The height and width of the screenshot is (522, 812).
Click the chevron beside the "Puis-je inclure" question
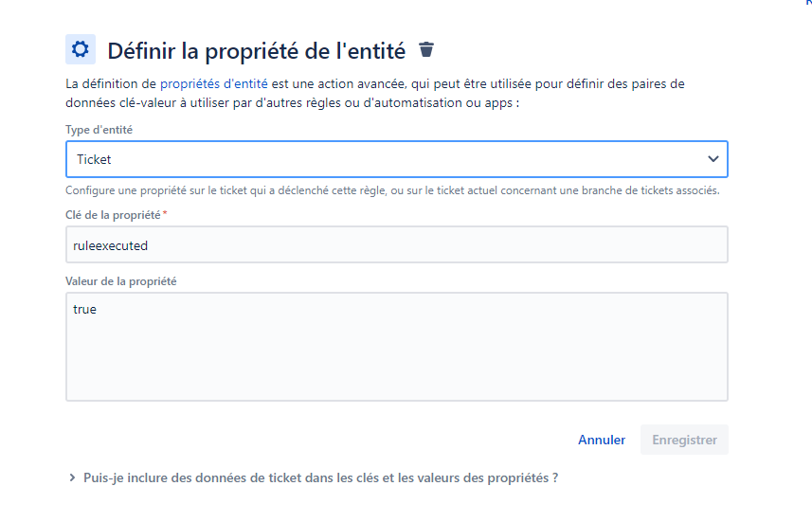(x=72, y=477)
